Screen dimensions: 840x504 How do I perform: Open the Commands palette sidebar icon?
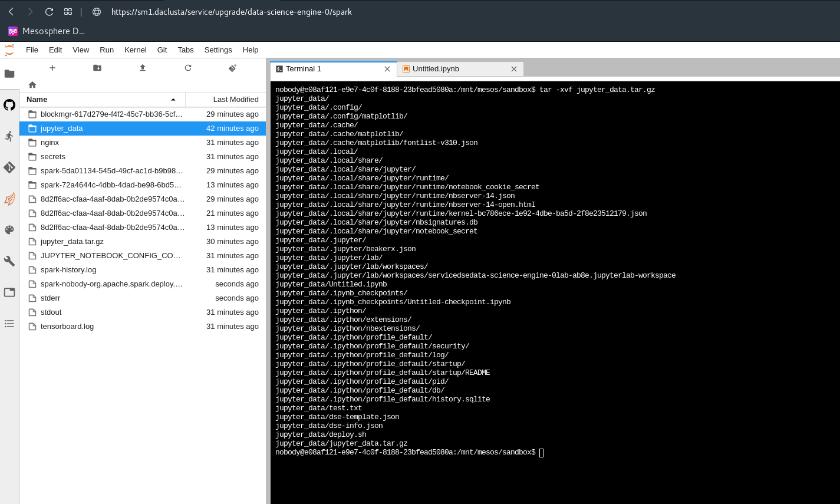click(x=9, y=230)
